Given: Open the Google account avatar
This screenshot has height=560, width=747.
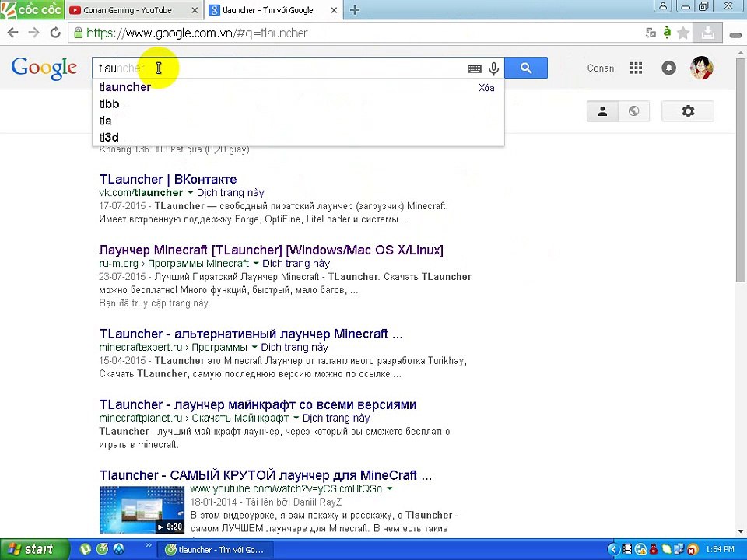Looking at the screenshot, I should [701, 68].
